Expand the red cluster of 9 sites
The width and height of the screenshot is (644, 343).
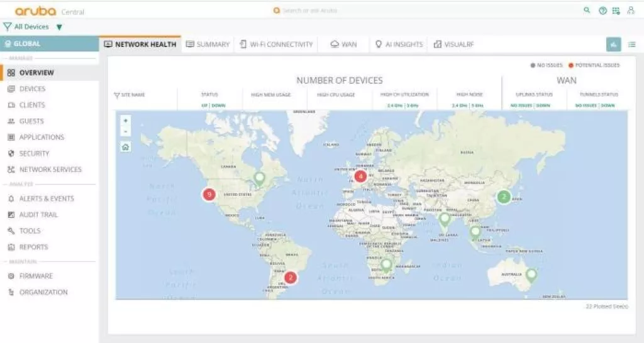click(x=209, y=195)
